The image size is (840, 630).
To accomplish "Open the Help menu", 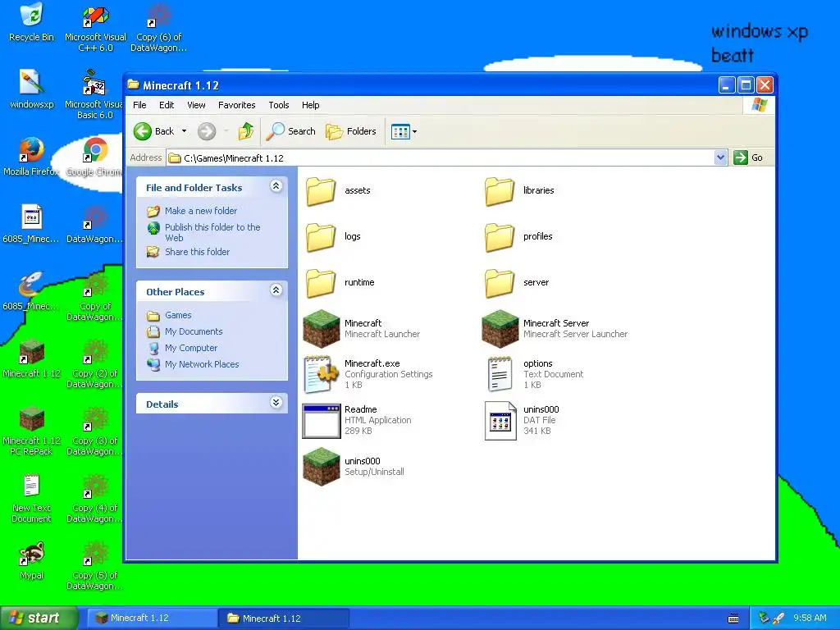I will coord(310,105).
